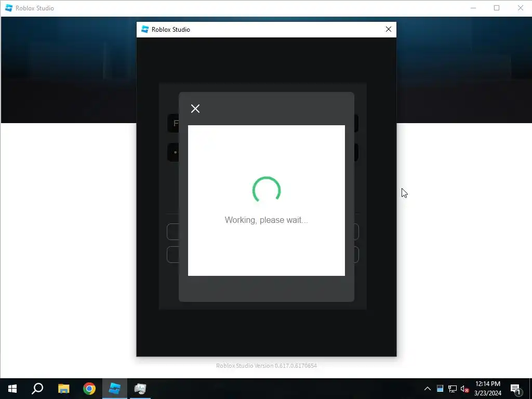
Task: Launch Google Chrome from the taskbar
Action: (x=89, y=389)
